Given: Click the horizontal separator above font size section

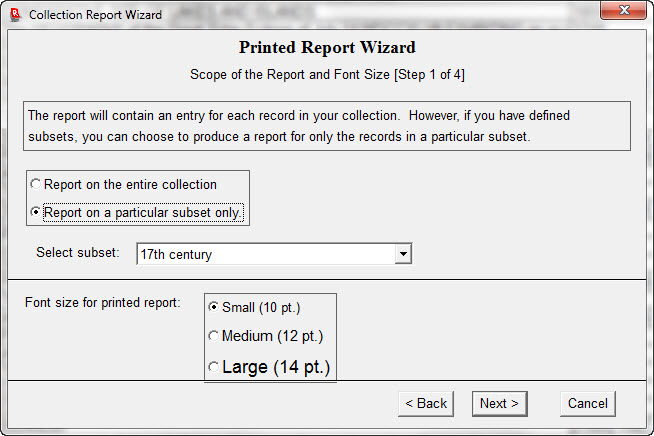Looking at the screenshot, I should [327, 281].
